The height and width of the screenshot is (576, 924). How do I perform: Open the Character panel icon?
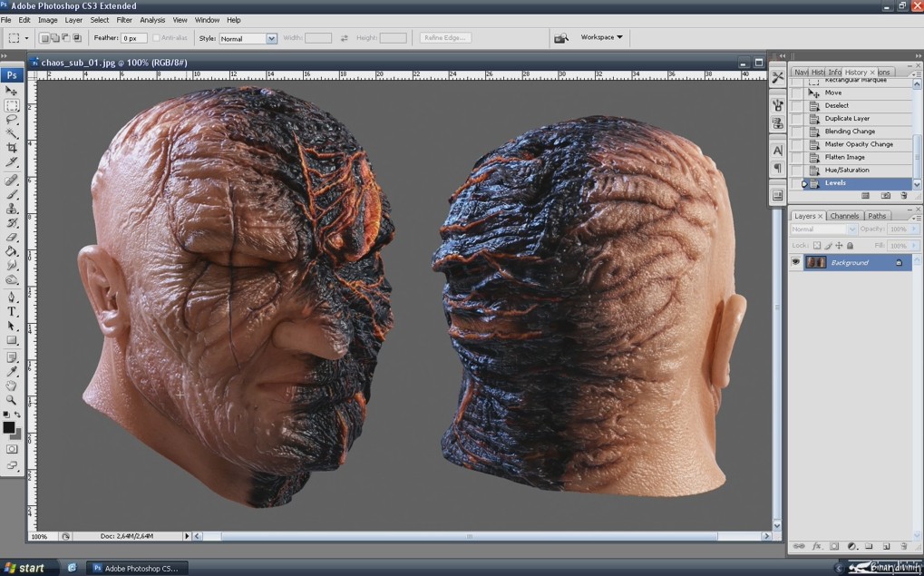tap(778, 151)
